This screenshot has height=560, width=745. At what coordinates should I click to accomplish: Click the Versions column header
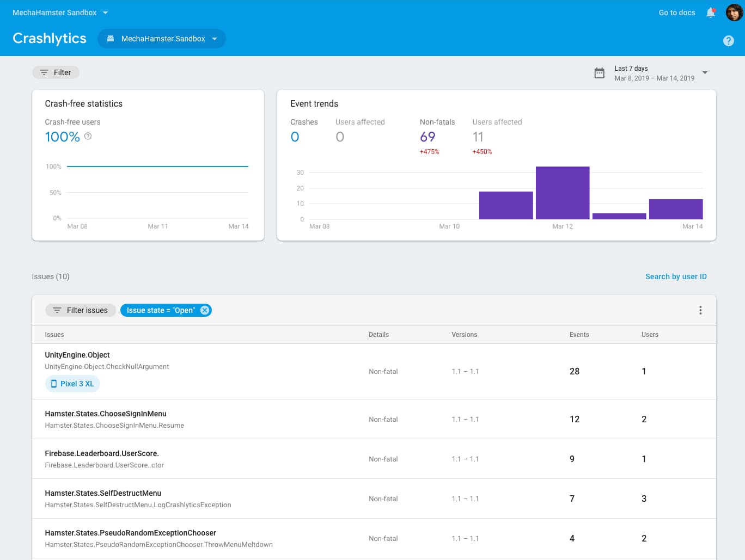464,335
